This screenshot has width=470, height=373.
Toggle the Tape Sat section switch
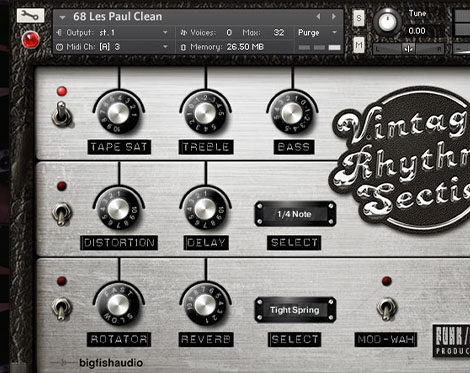(61, 114)
